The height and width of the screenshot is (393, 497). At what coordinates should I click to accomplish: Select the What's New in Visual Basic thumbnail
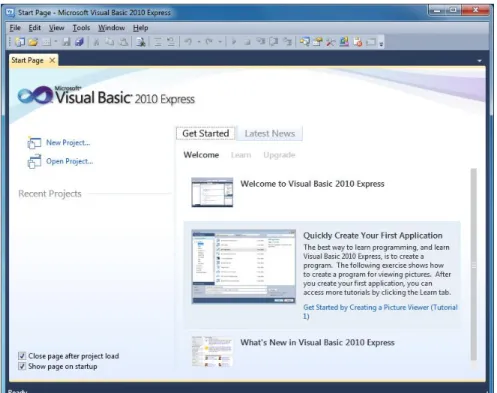click(x=212, y=351)
